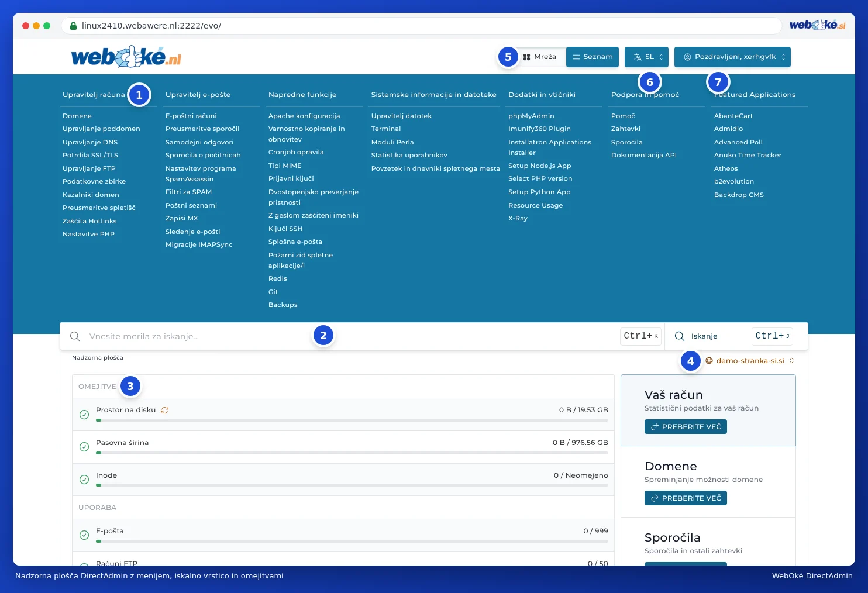
Task: Open Upravljanje DNS link
Action: point(90,142)
